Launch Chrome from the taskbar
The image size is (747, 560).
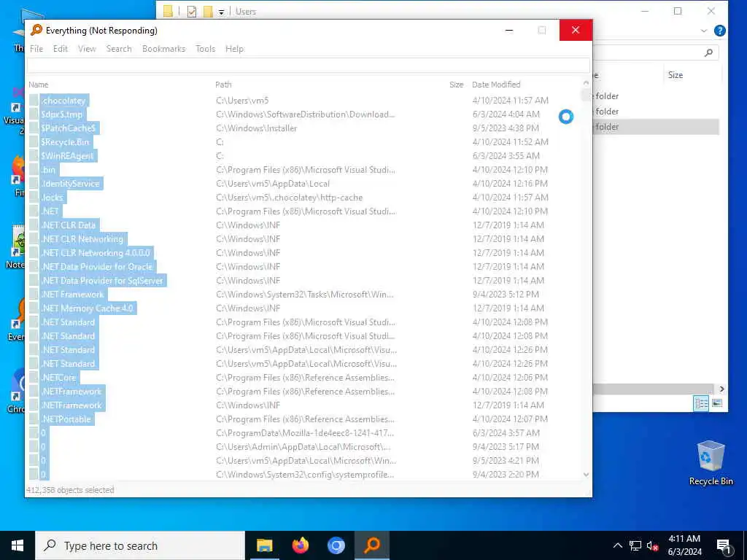(336, 545)
